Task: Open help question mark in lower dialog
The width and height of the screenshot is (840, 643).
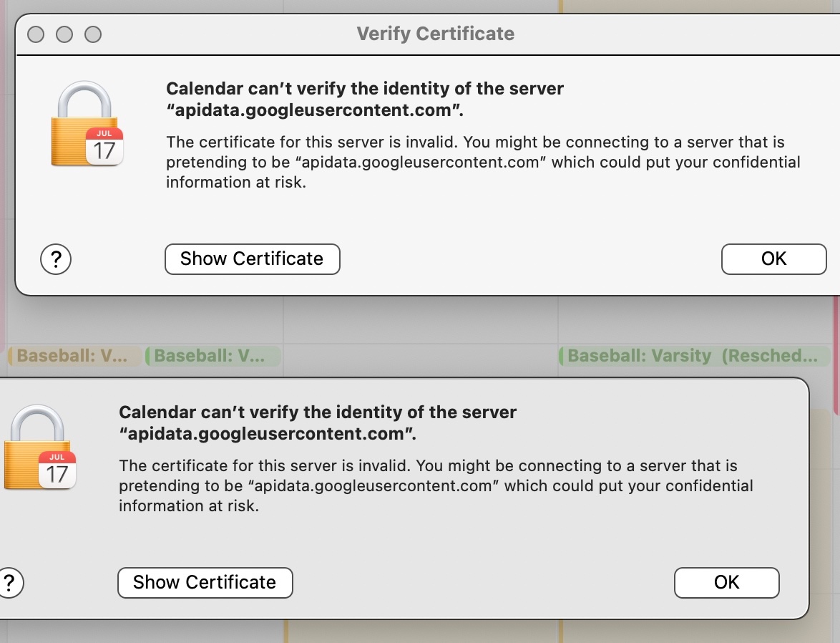Action: tap(9, 583)
